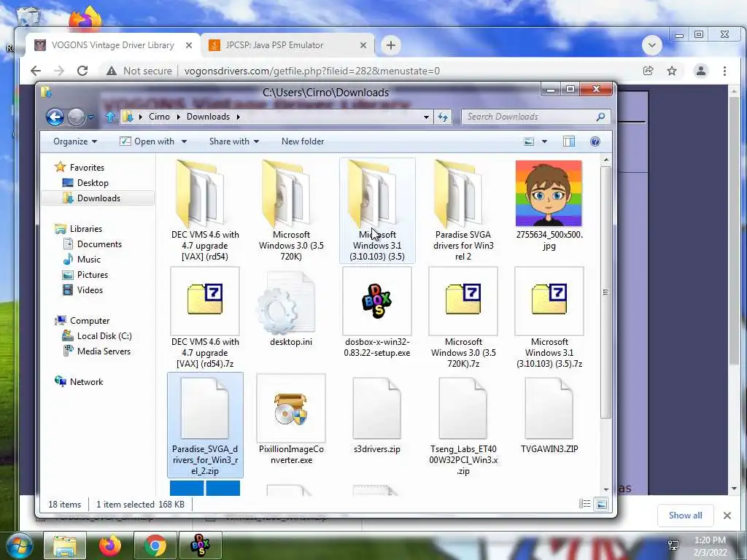
Task: Open the Videos library
Action: click(90, 290)
